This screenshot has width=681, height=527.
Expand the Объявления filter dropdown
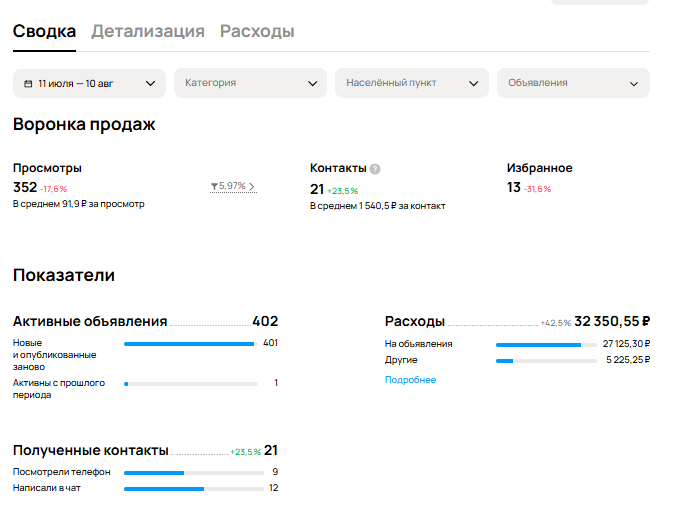pyautogui.click(x=572, y=83)
